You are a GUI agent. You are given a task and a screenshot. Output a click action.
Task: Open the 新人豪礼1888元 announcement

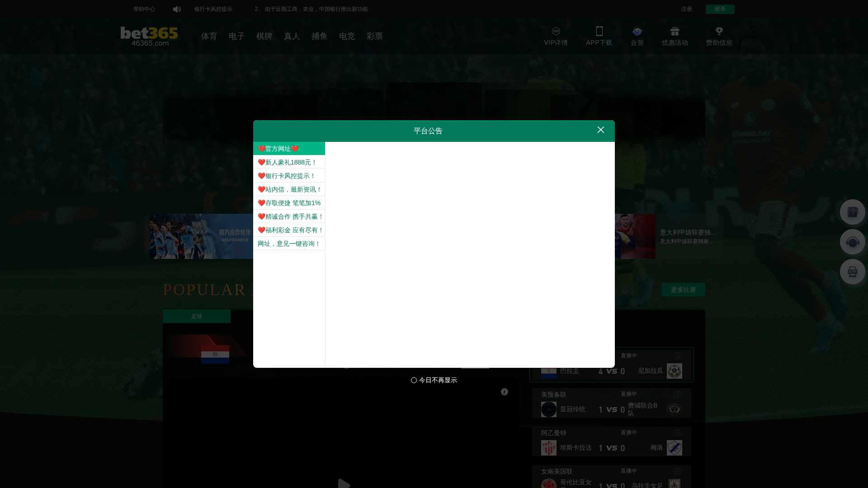coord(289,162)
